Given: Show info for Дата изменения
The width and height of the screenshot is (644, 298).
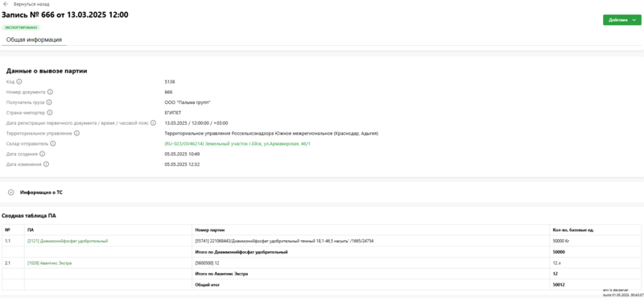Looking at the screenshot, I should (46, 164).
